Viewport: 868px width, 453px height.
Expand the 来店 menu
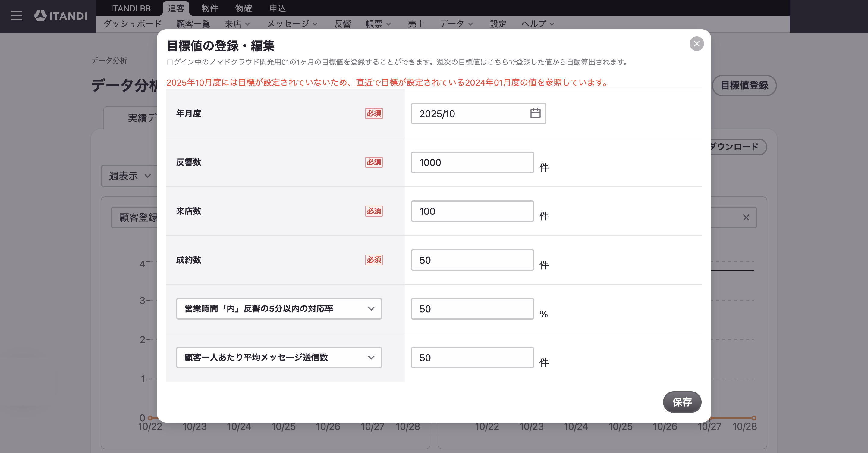click(237, 24)
